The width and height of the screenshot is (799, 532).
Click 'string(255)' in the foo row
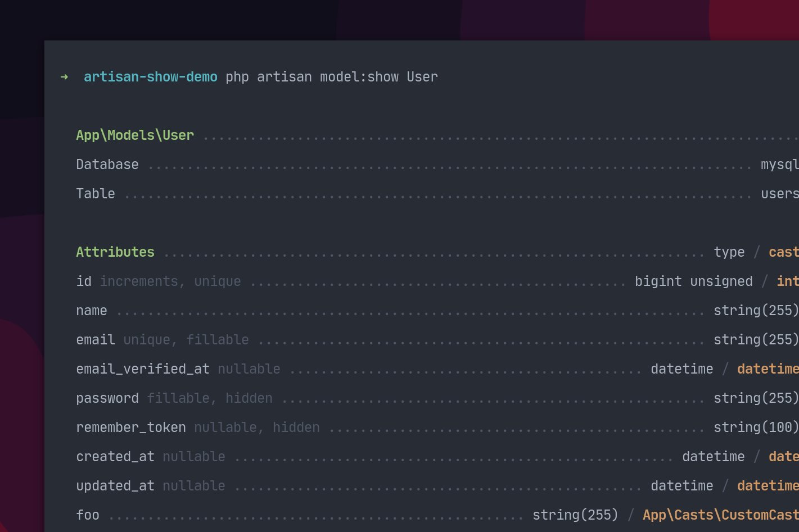(575, 515)
